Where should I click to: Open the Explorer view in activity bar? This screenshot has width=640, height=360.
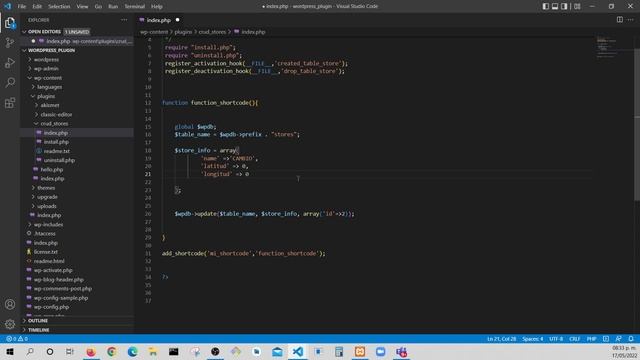click(x=10, y=23)
